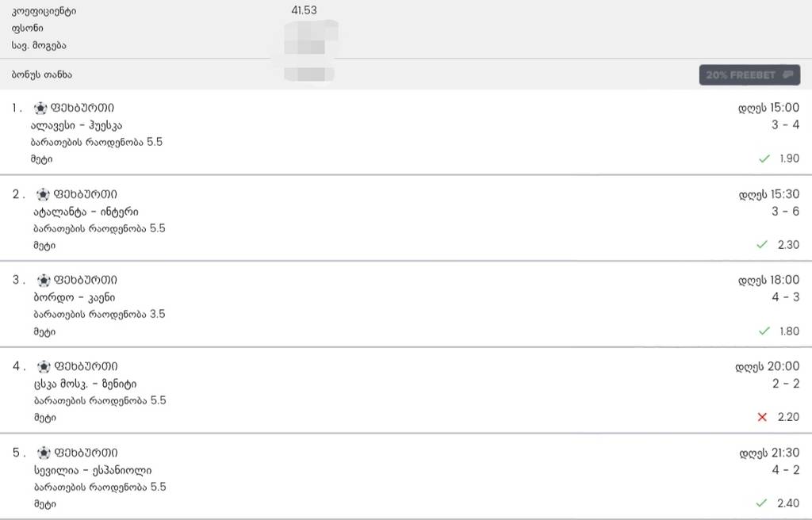Click the football icon of bet 4

44,367
